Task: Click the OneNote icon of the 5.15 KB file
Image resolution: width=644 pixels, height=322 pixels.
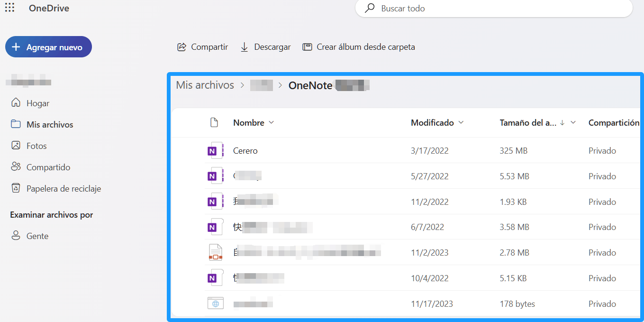Action: coord(215,278)
